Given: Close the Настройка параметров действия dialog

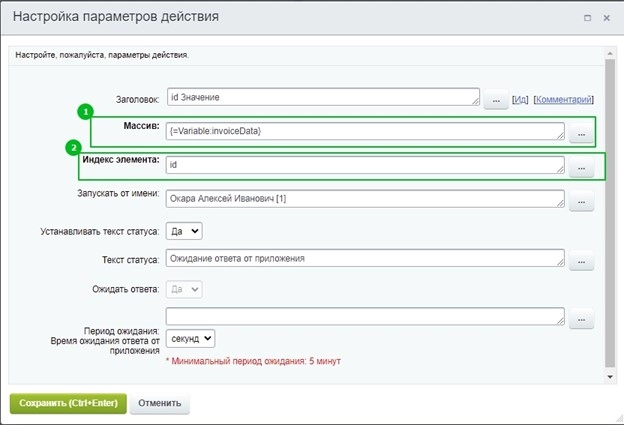Looking at the screenshot, I should [606, 18].
